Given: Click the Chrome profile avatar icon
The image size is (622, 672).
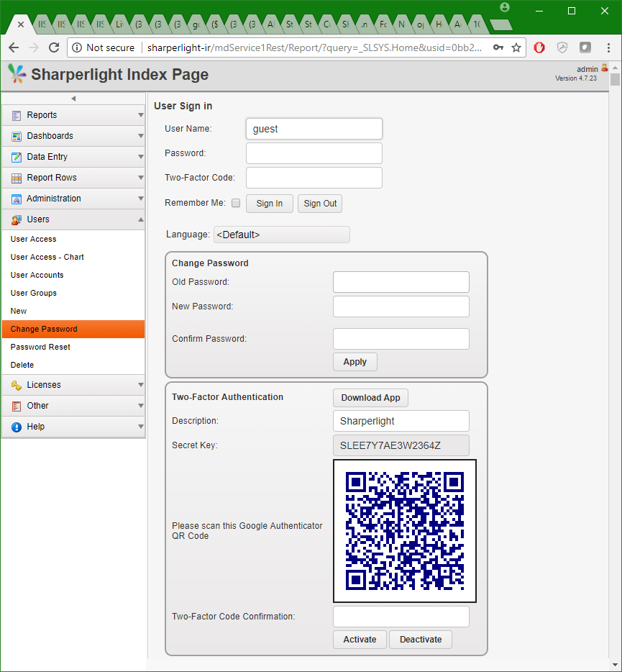Looking at the screenshot, I should 505,7.
